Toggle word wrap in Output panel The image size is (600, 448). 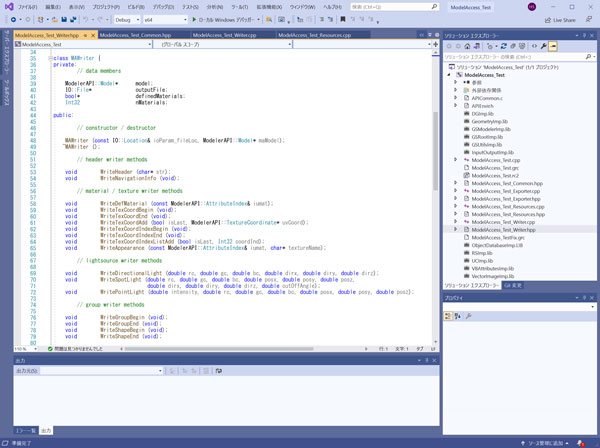pyautogui.click(x=218, y=371)
